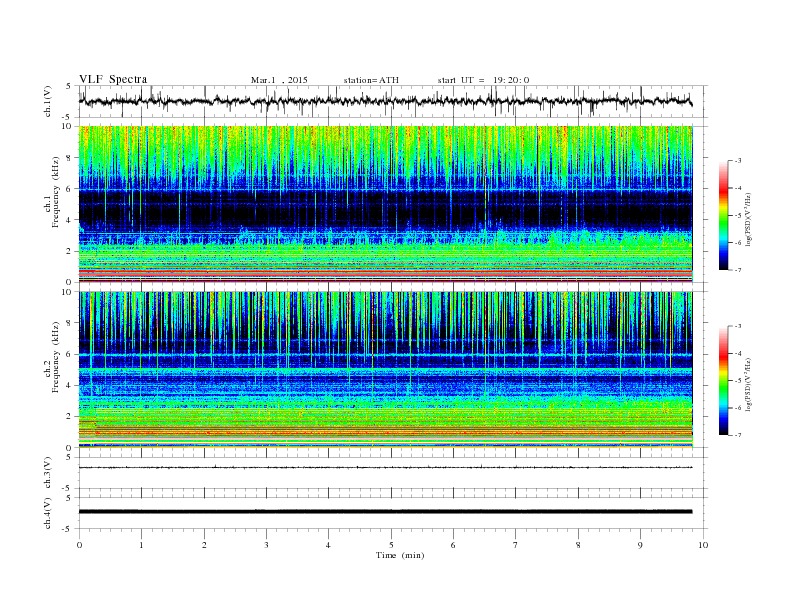
Task: Click the thick ch.4 voltage trace
Action: (x=385, y=512)
